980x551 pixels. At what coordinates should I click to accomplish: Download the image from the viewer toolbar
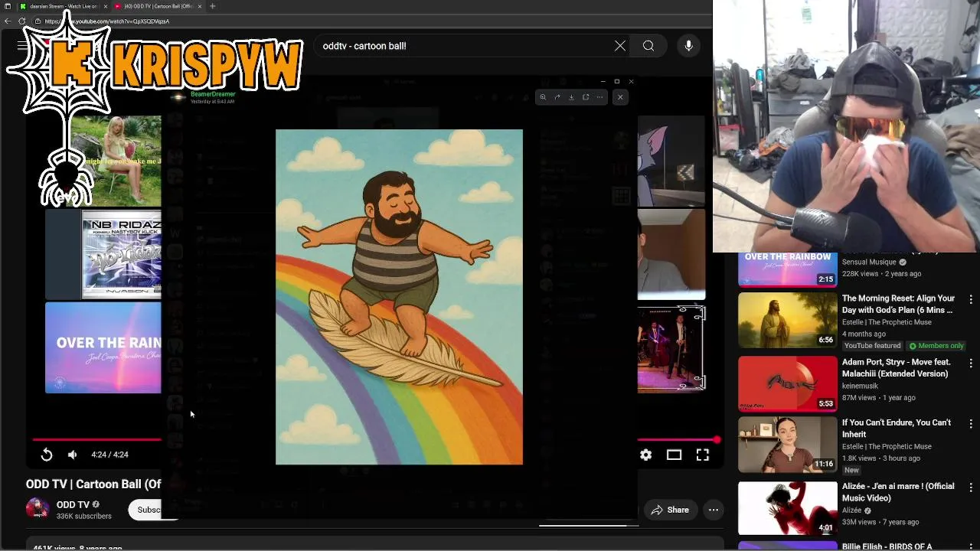coord(571,97)
